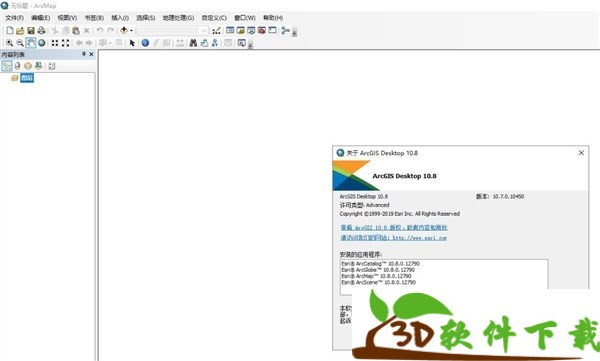Open the Viewer window icon

(241, 43)
